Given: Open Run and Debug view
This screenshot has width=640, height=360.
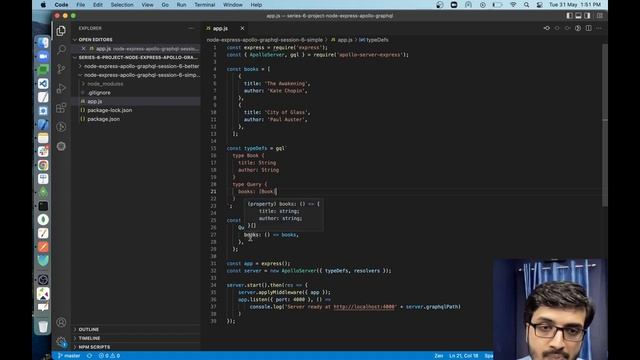Looking at the screenshot, I should [x=61, y=88].
